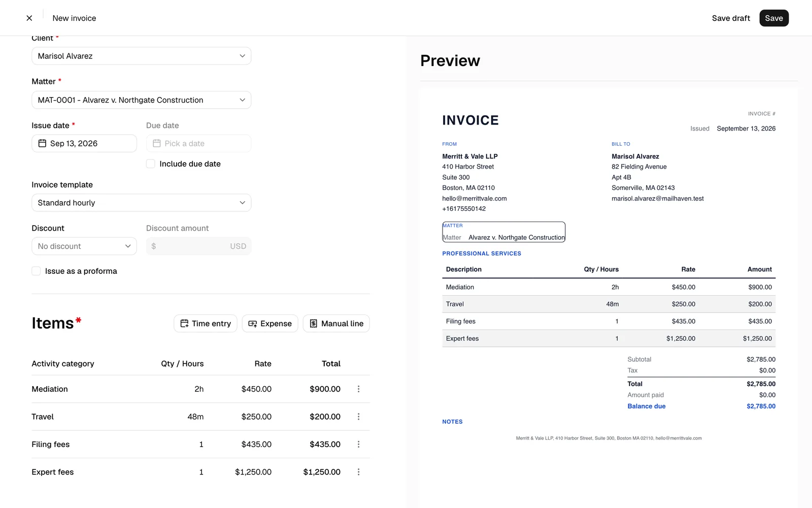The image size is (812, 508).
Task: Click the $900.00 total in Items table
Action: 325,389
